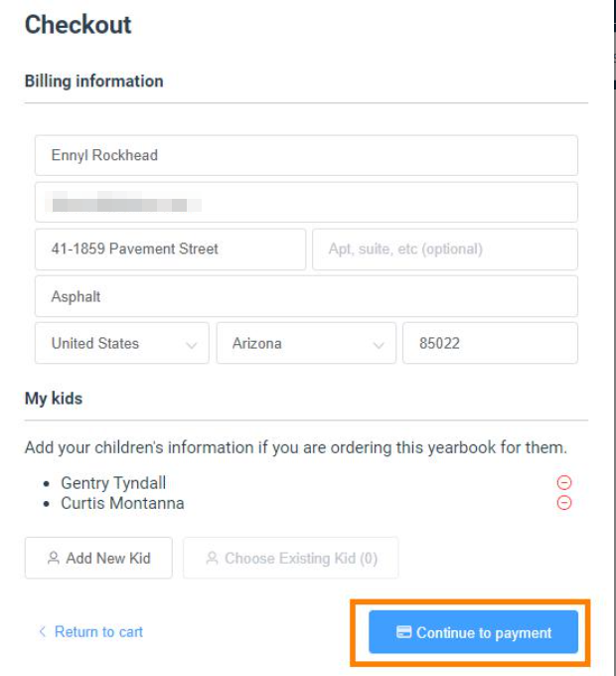
Task: Edit the 41-1859 Pavement Street address field
Action: 170,249
